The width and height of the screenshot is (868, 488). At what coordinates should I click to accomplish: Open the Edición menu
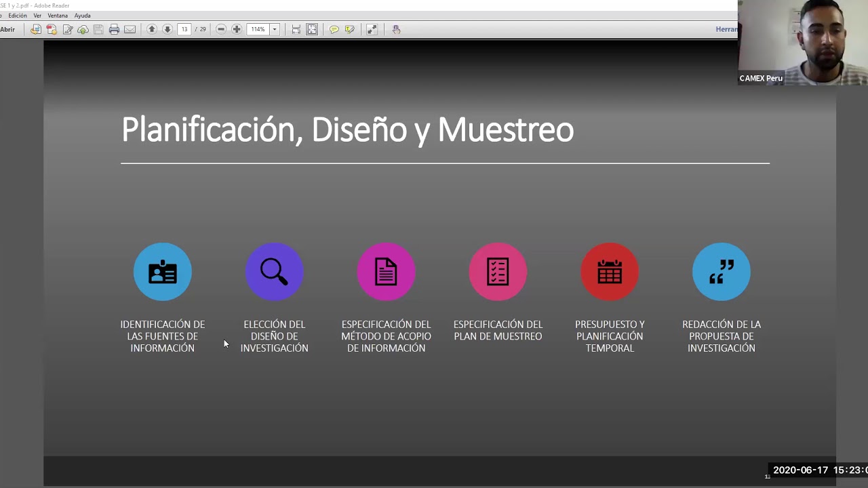[18, 16]
